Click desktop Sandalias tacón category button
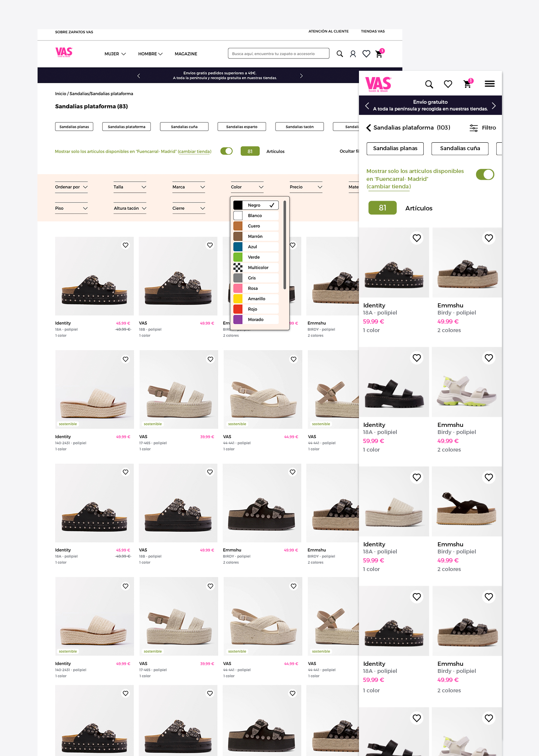 click(299, 127)
